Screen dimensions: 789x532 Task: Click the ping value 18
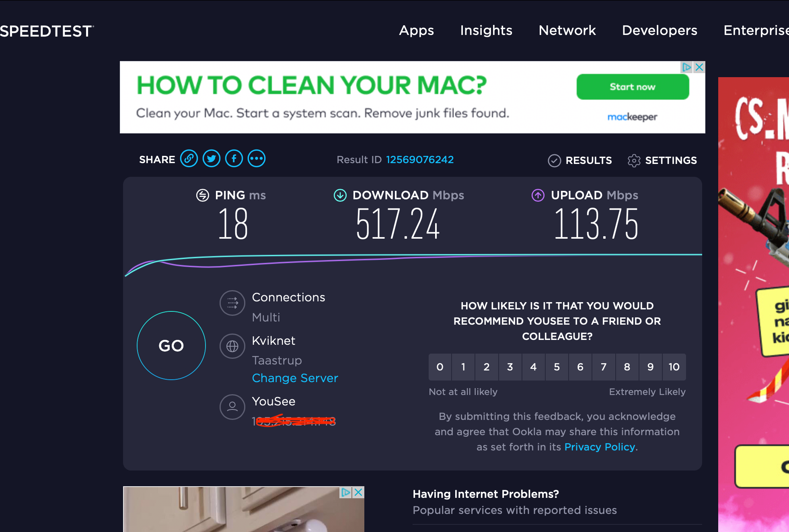[233, 224]
